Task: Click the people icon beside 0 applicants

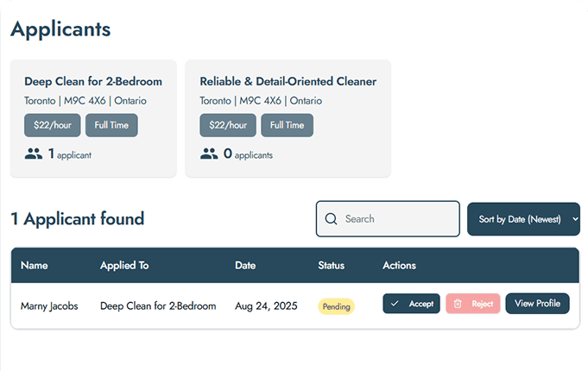Action: 209,154
